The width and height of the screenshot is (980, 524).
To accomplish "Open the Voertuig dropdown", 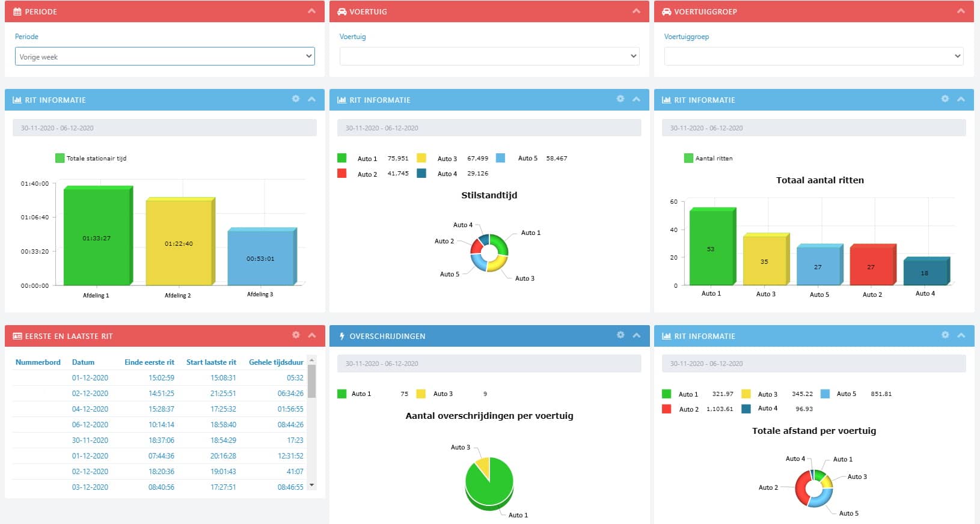I will tap(489, 56).
